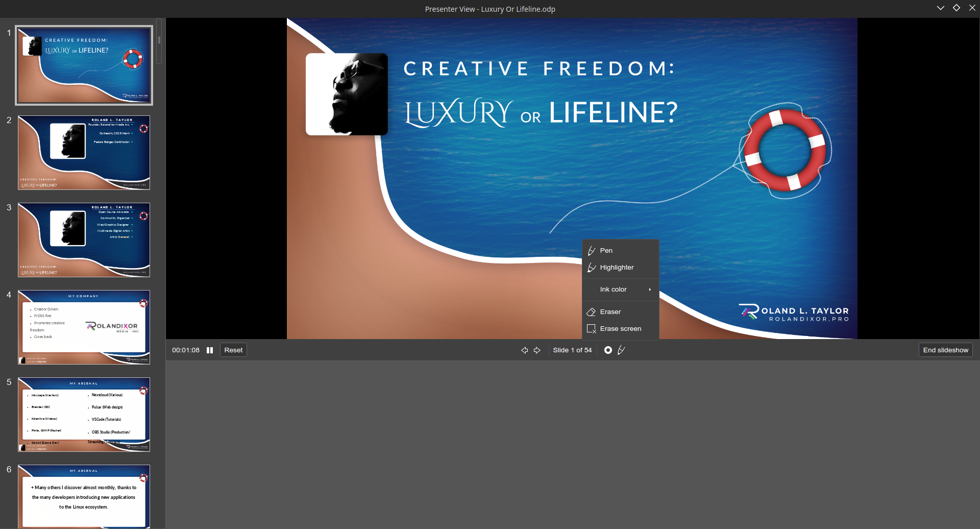
Task: Pause the presentation timer
Action: (x=210, y=350)
